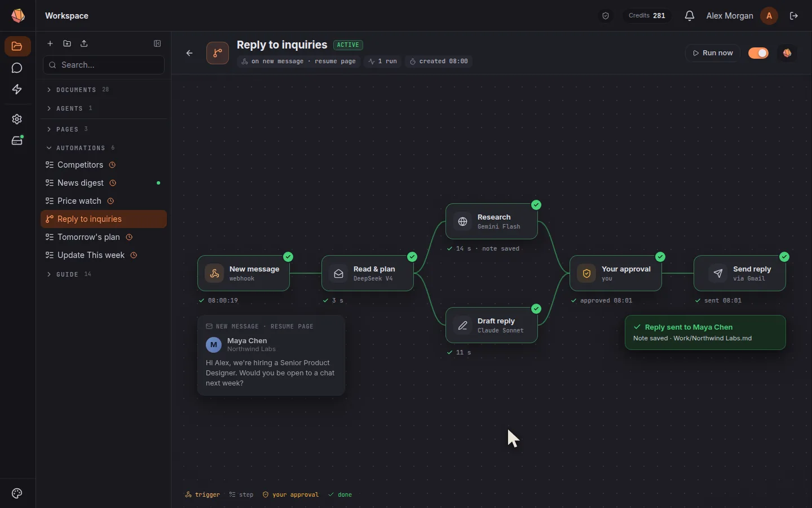Viewport: 812px width, 508px height.
Task: Click the branch icon beside the Reply to inquiries title
Action: click(x=218, y=53)
